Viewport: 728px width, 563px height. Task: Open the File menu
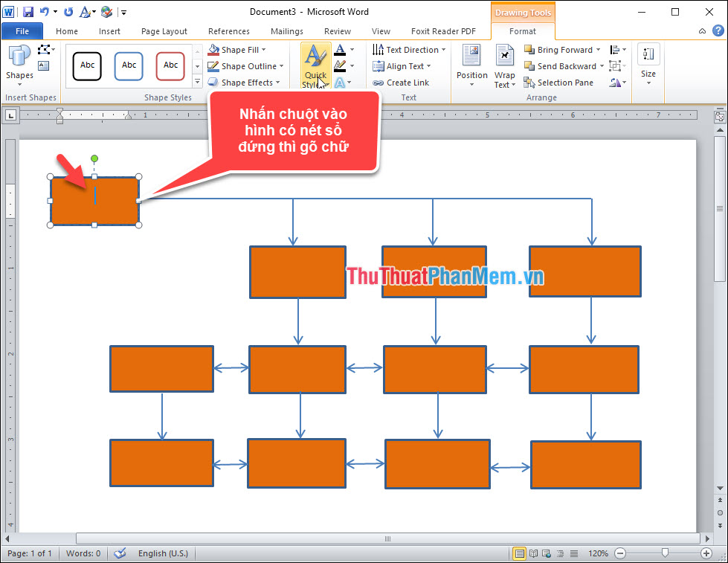click(x=22, y=30)
